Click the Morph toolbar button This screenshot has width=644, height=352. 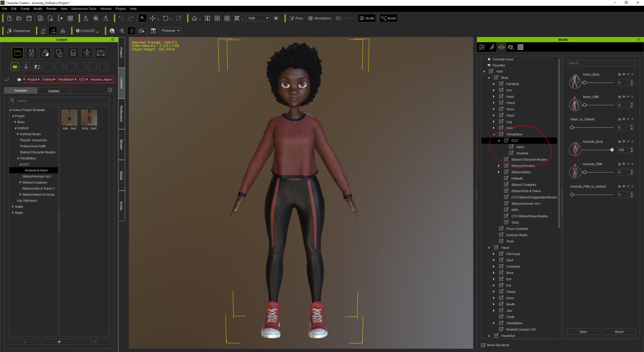point(389,18)
